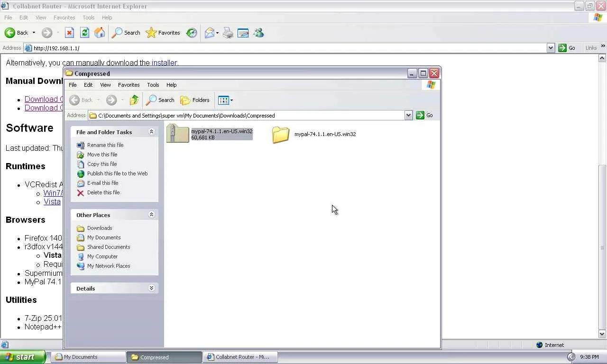Collapse File and Folder Tasks panel
Image resolution: width=607 pixels, height=364 pixels.
tap(152, 132)
